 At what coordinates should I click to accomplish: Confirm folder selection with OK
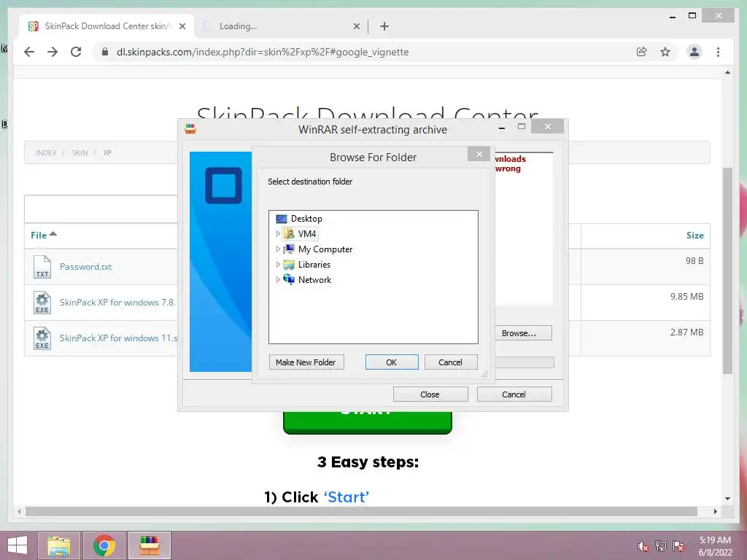392,362
